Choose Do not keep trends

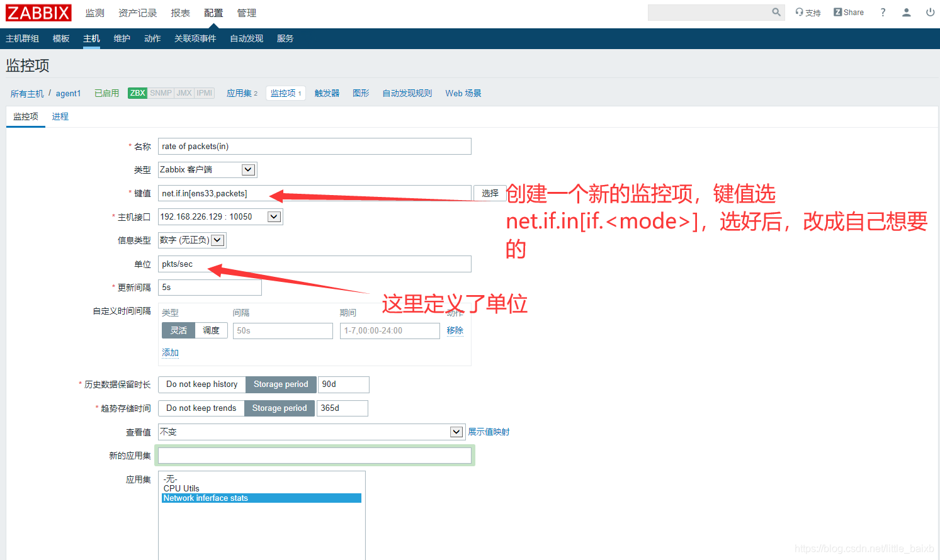(201, 408)
